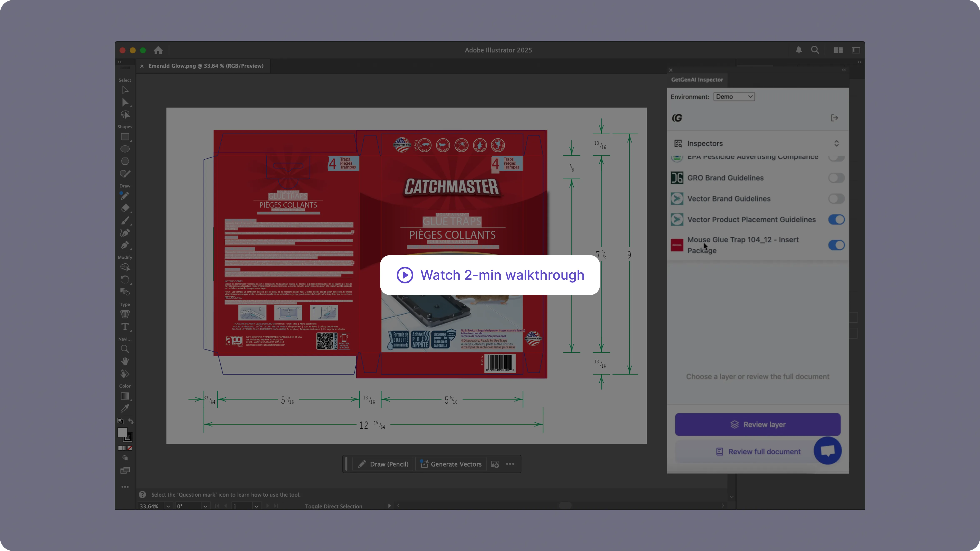Enable GRO Brand Guidelines inspector
The width and height of the screenshot is (980, 551).
[x=836, y=178]
